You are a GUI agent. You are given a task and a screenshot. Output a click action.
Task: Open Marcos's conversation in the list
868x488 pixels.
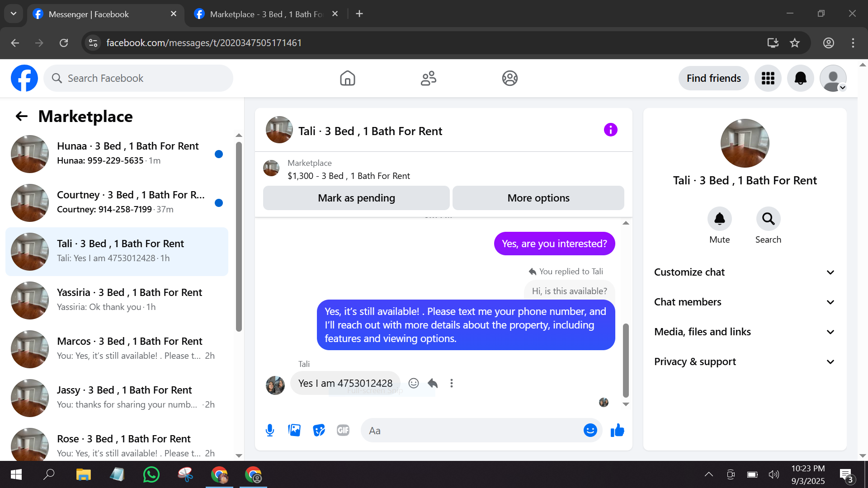pos(117,349)
